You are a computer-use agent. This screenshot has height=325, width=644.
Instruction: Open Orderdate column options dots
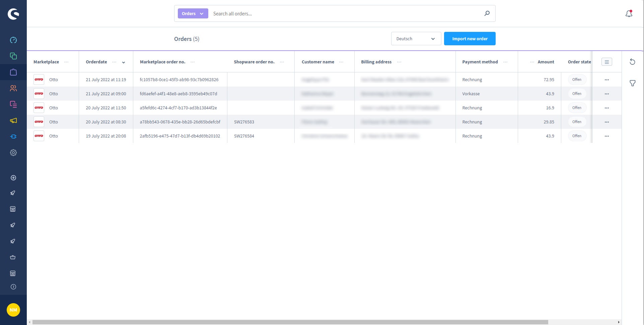pos(114,62)
